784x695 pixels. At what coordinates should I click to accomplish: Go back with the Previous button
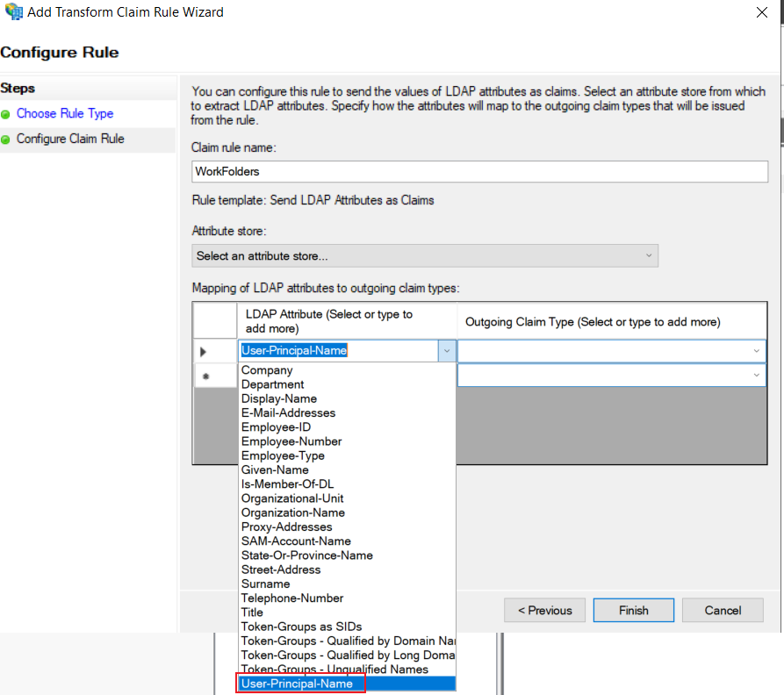pyautogui.click(x=544, y=610)
